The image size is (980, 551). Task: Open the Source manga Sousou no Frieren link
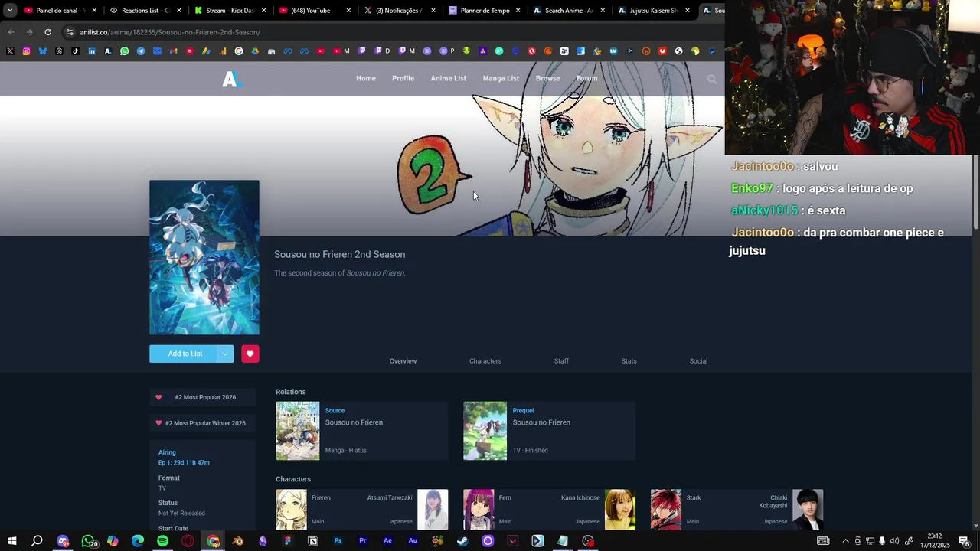coord(354,422)
